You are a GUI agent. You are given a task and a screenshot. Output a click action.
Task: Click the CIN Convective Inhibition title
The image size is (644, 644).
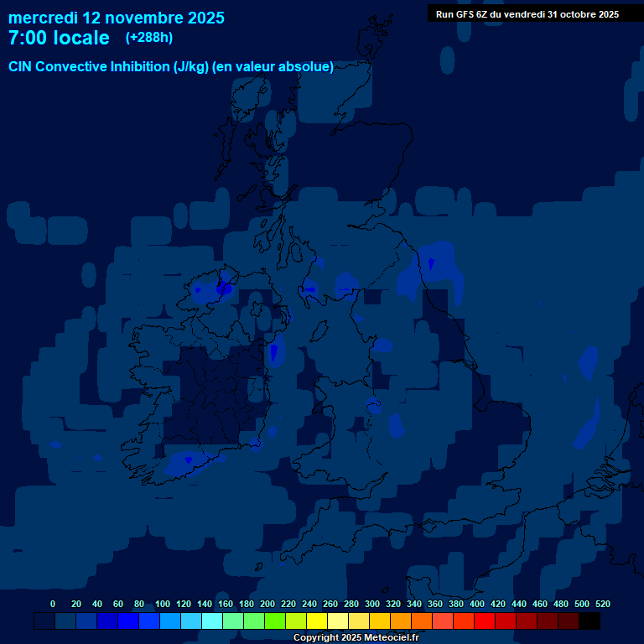pos(171,67)
